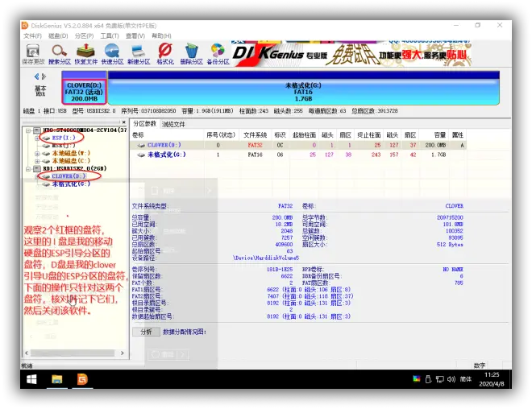Screen dimensions: 532x409
Task: Select the CLOVER(D:) row in partition table
Action: click(298, 145)
